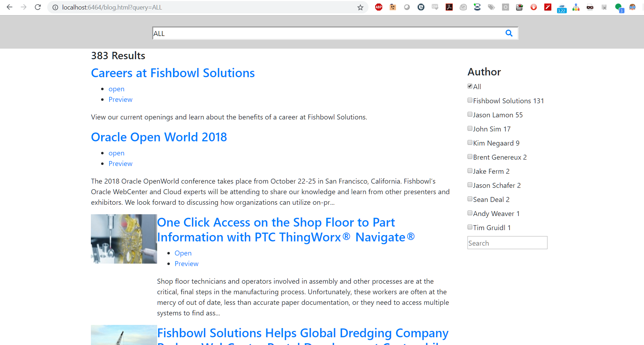Reload the page with the refresh icon

pos(38,7)
